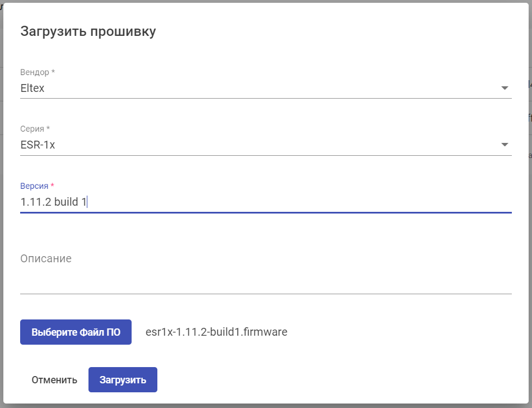Click the Серия field label

(x=34, y=129)
